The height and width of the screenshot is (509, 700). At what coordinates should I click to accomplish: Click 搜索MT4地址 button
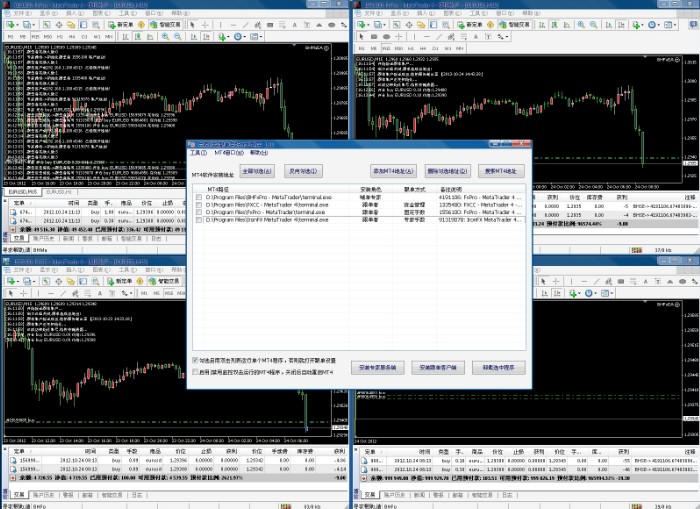coord(501,171)
